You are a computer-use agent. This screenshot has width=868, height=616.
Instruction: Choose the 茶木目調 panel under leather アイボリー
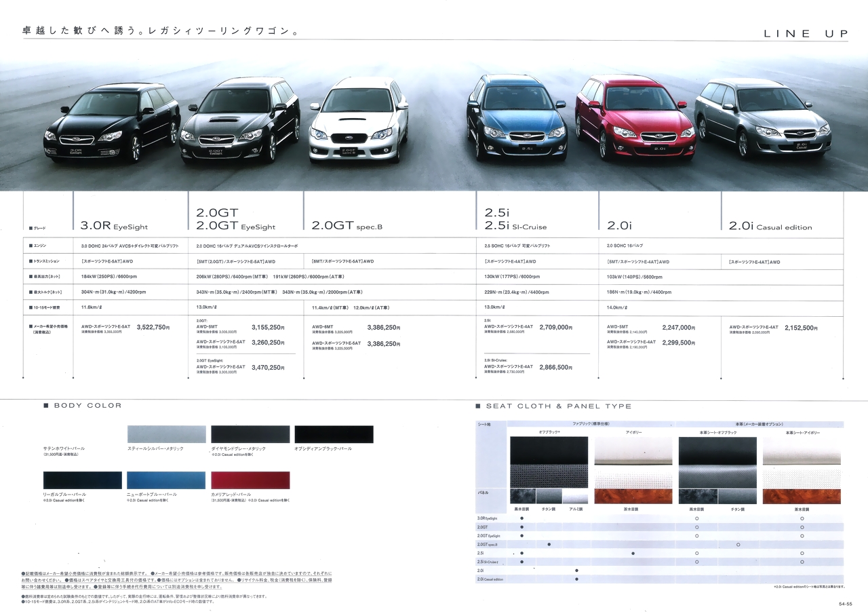pos(802,496)
